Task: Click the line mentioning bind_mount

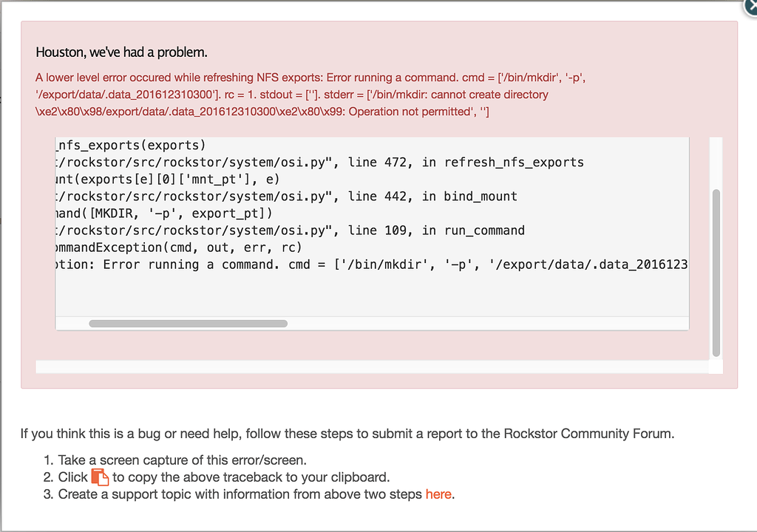Action: [310, 196]
